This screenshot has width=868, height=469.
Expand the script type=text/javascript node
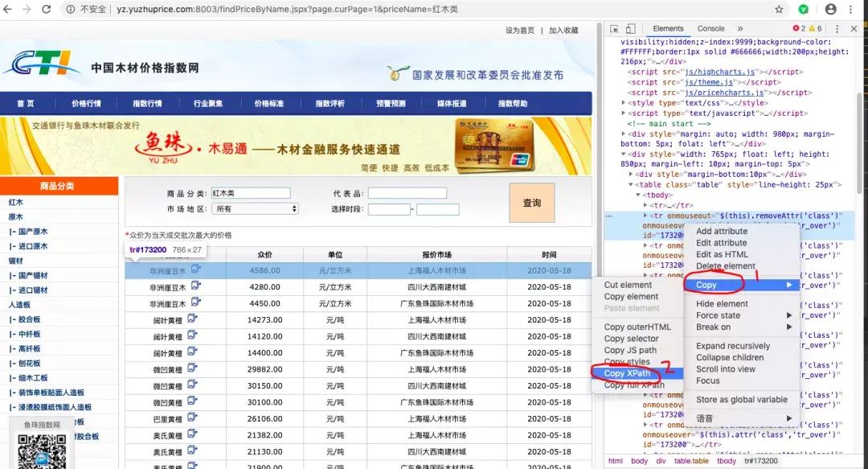click(624, 113)
